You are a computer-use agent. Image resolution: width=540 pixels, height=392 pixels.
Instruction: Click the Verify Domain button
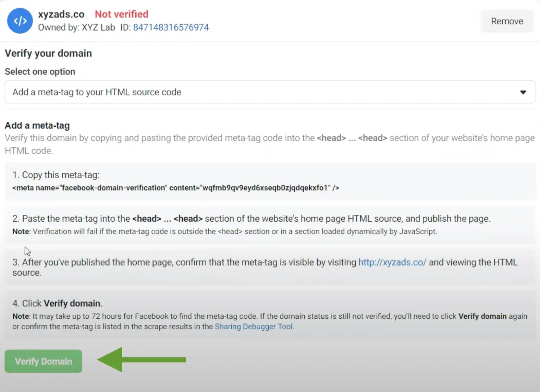point(44,361)
